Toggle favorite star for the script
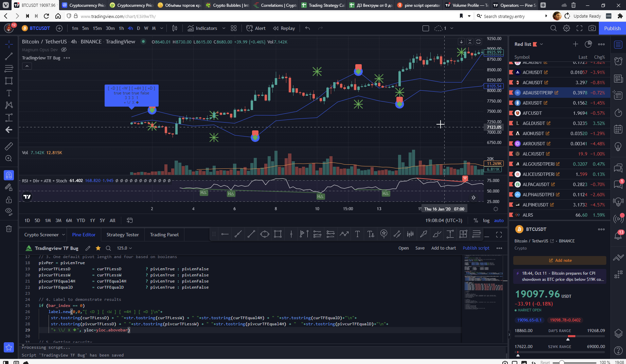The image size is (626, 364). (98, 248)
